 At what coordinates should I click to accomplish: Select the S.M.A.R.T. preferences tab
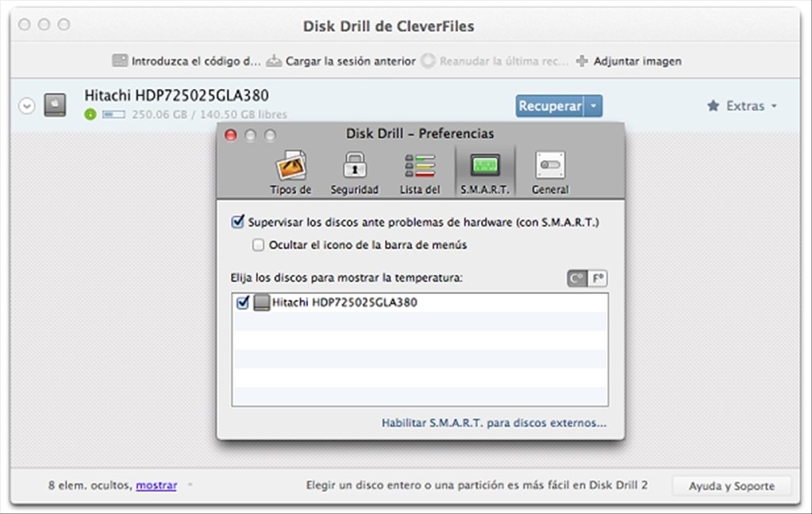coord(485,172)
